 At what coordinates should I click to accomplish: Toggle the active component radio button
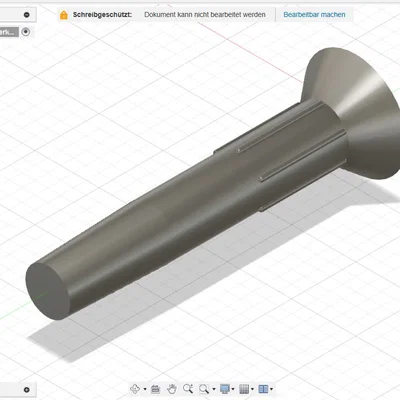click(x=26, y=32)
